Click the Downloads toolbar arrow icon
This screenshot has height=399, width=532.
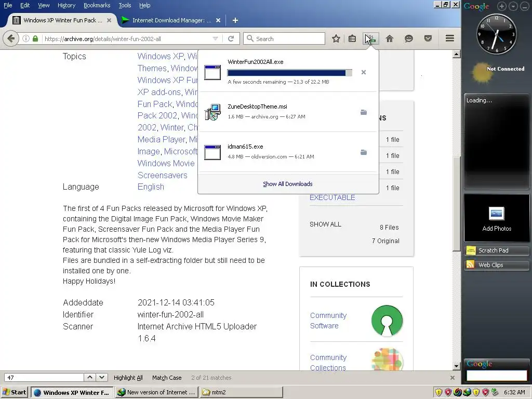pyautogui.click(x=371, y=38)
